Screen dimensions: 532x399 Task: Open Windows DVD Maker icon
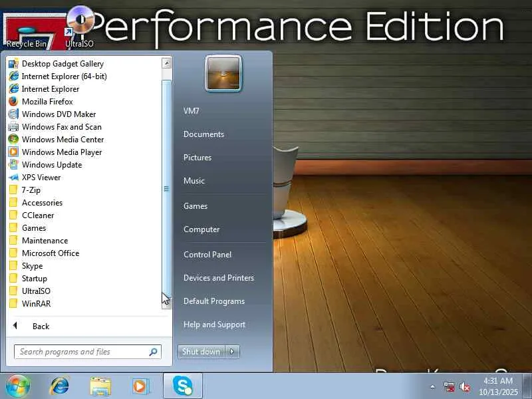(x=13, y=114)
